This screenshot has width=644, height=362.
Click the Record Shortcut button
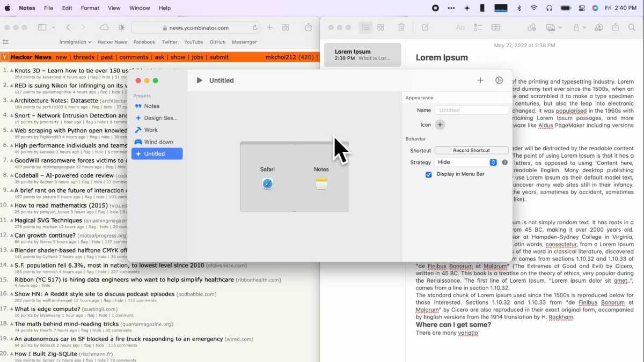click(x=472, y=151)
